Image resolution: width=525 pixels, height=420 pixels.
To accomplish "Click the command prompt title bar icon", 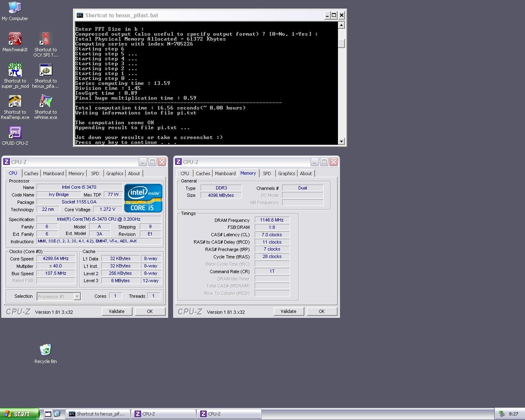I will pyautogui.click(x=80, y=15).
